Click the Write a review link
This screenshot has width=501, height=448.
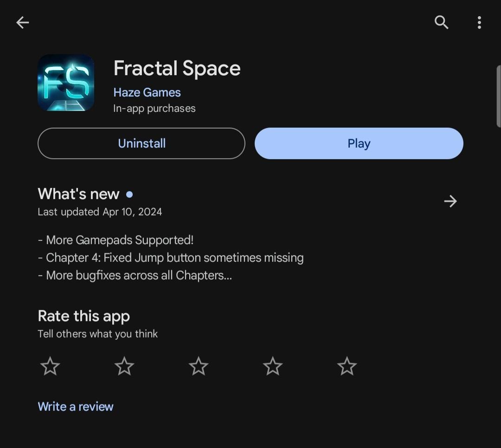pyautogui.click(x=76, y=407)
